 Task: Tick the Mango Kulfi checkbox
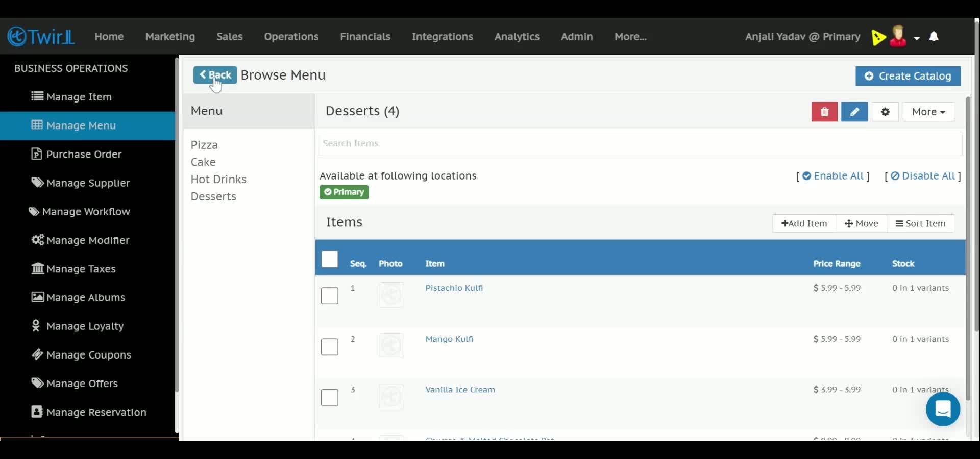[x=330, y=347]
